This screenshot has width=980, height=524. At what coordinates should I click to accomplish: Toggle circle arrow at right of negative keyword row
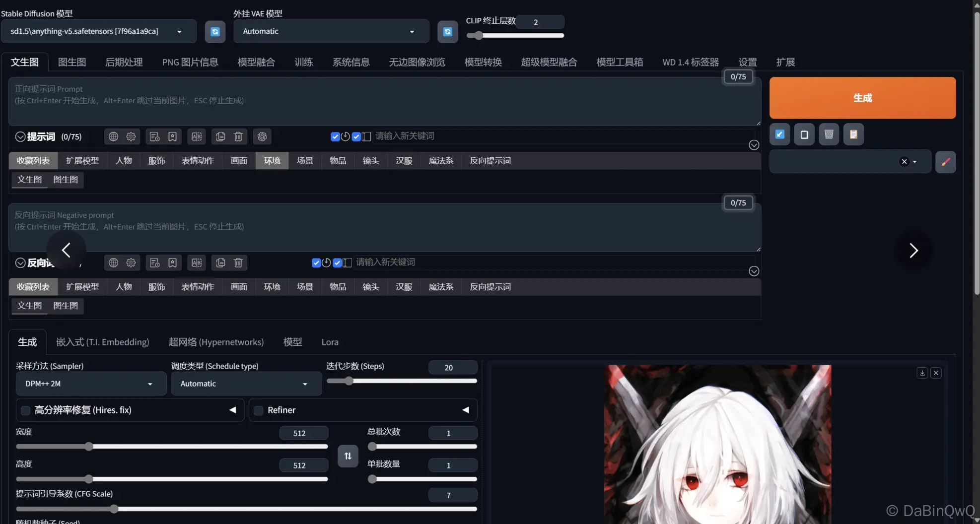754,271
